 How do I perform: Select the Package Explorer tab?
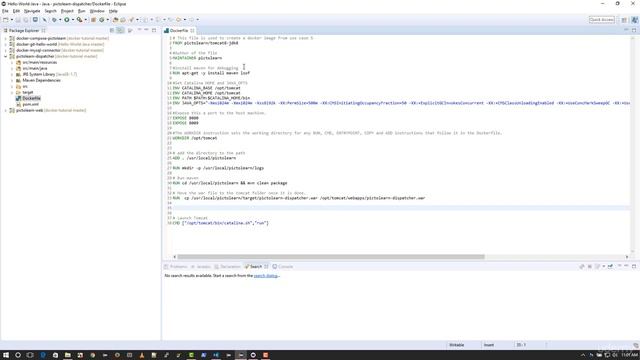click(x=24, y=31)
